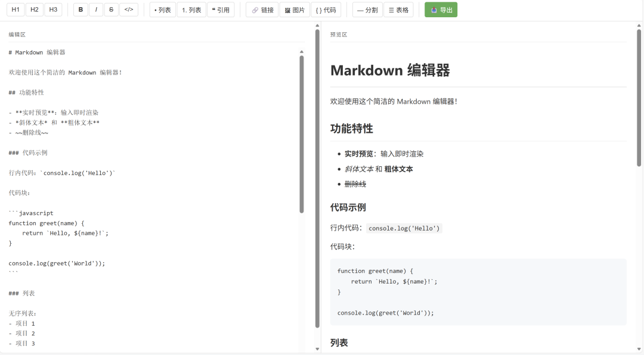The width and height of the screenshot is (644, 355).
Task: Insert an image using 图片 button
Action: point(295,10)
